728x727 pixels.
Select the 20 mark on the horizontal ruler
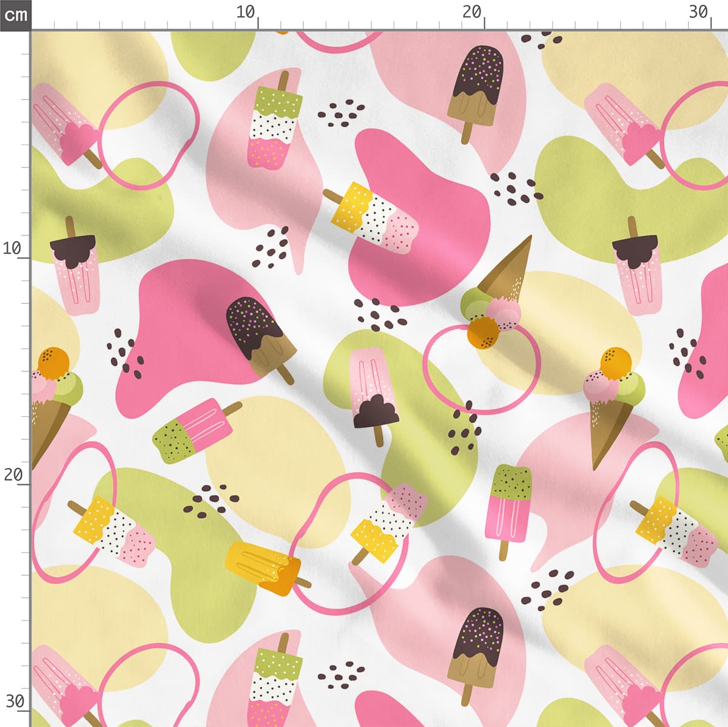click(472, 12)
